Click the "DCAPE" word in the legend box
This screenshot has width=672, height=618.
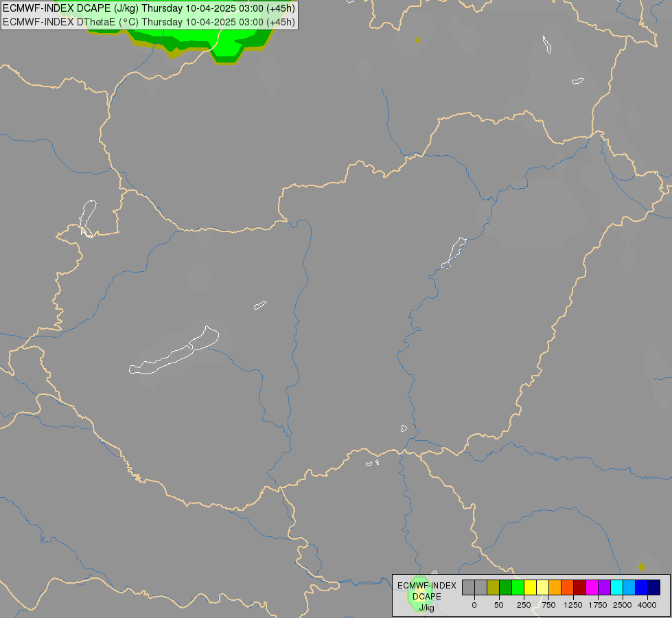pos(427,597)
